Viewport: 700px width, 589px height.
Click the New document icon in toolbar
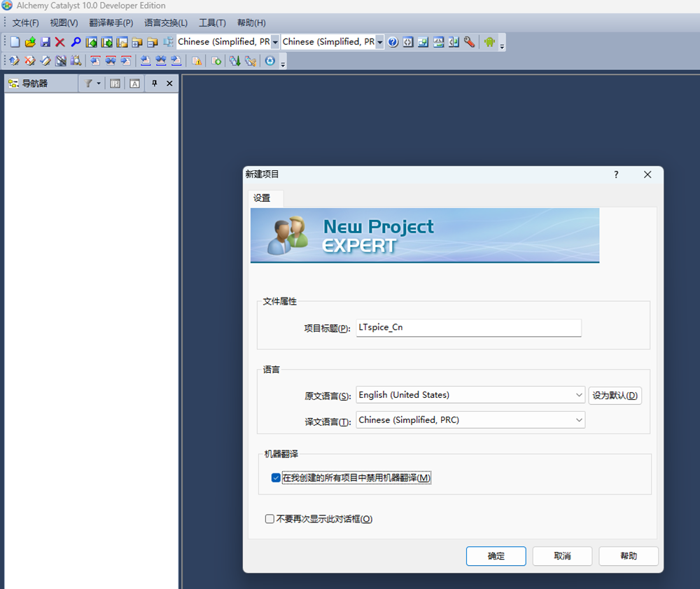point(15,42)
